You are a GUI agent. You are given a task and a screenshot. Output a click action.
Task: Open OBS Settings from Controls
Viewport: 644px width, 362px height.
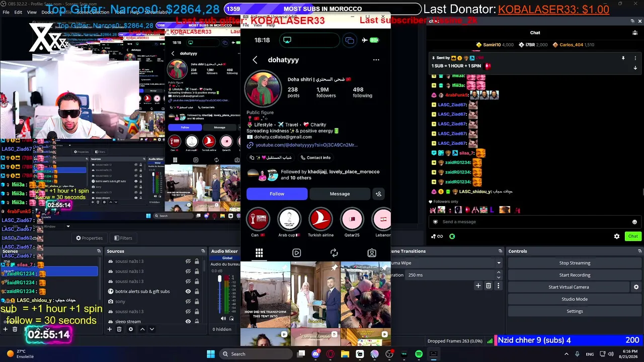pos(575,311)
